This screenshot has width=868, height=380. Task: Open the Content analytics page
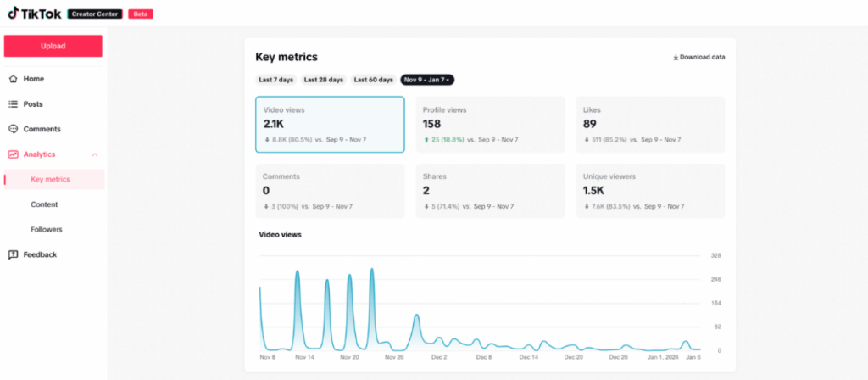[x=44, y=204]
